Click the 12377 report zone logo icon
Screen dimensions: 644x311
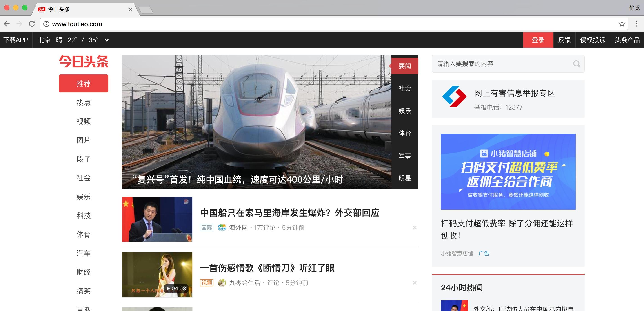tap(454, 96)
